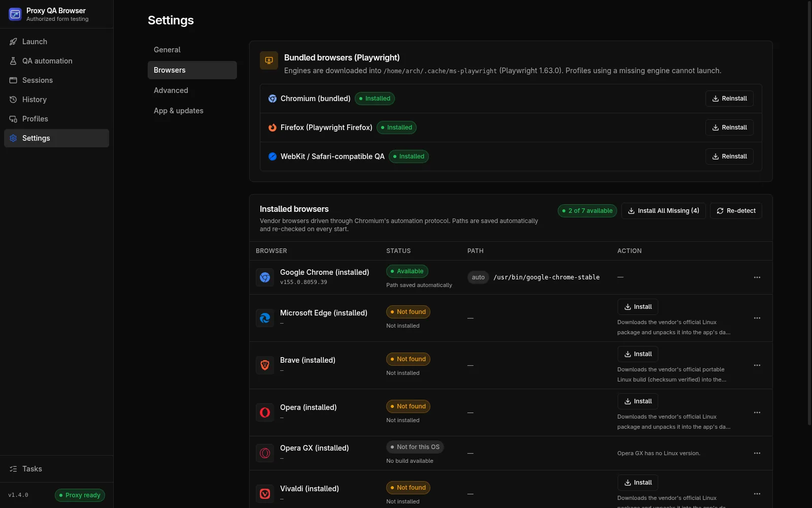Click the WebKit Safari-compatible icon
812x508 pixels.
coord(273,156)
